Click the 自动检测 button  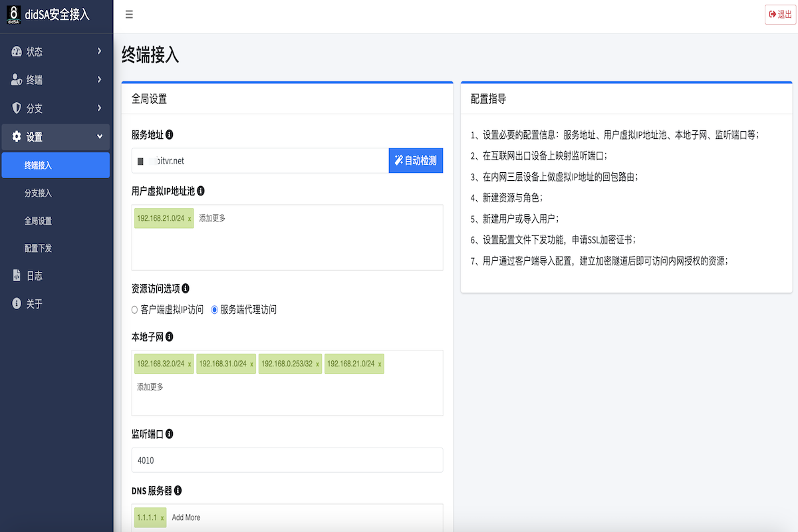(x=416, y=160)
